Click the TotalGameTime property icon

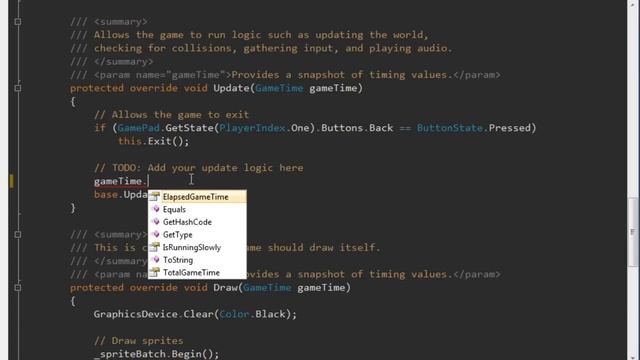coord(155,272)
